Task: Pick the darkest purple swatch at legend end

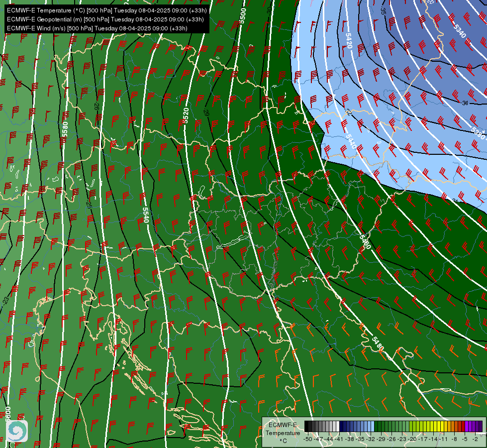Action: 481,426
